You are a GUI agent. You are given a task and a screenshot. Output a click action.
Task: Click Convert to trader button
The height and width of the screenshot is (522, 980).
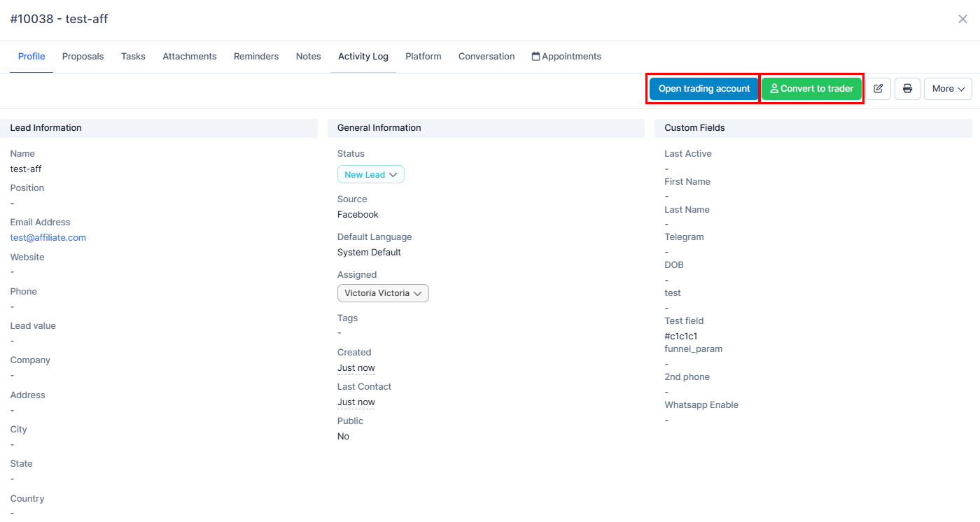[811, 89]
